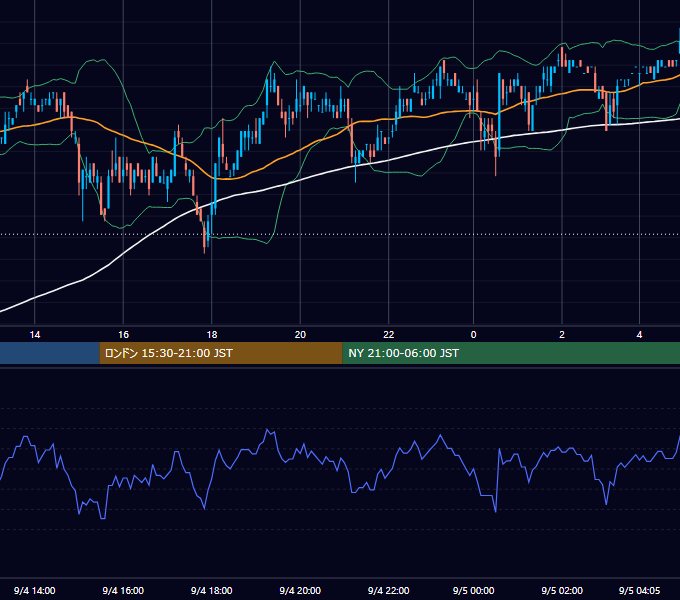Click the 9/4 16:00 date label

123,590
